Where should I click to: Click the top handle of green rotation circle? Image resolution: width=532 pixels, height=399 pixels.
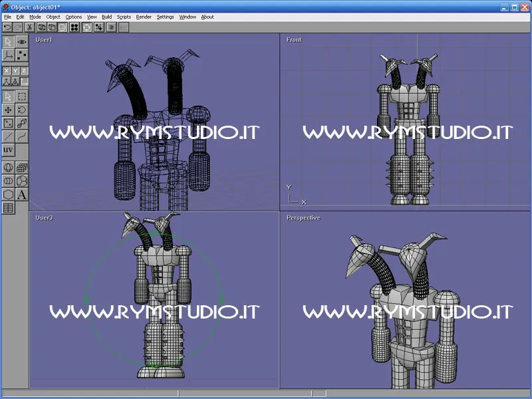coord(154,233)
